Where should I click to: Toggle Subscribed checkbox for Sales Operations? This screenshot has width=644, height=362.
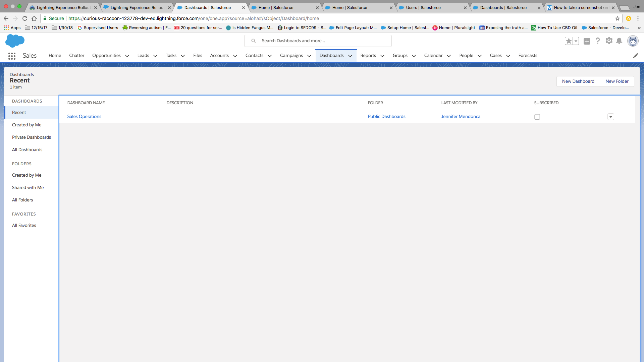click(x=537, y=117)
